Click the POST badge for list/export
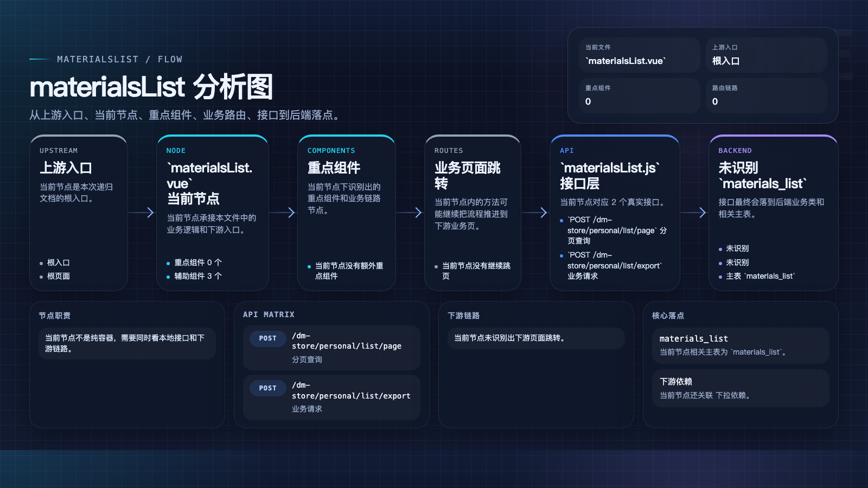The width and height of the screenshot is (868, 488). pyautogui.click(x=268, y=388)
